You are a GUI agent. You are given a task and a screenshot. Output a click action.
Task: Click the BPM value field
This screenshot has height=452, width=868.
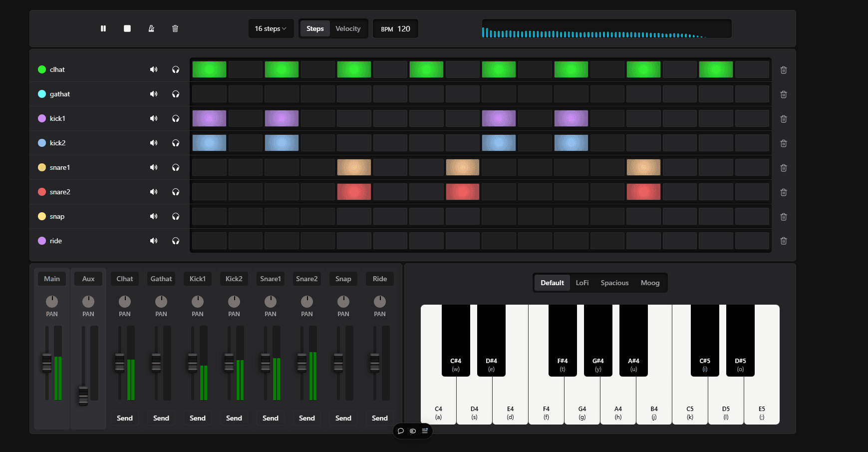403,28
